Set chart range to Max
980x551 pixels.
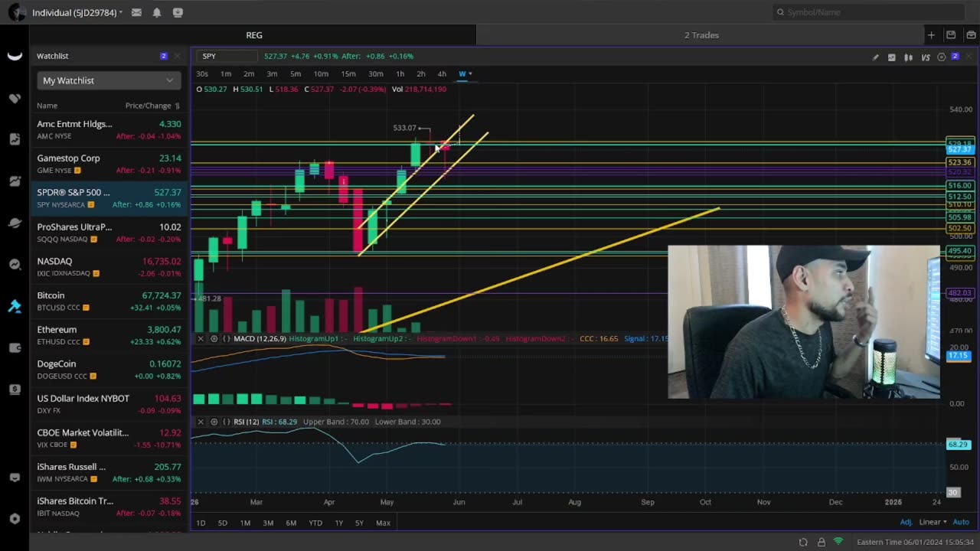tap(383, 523)
